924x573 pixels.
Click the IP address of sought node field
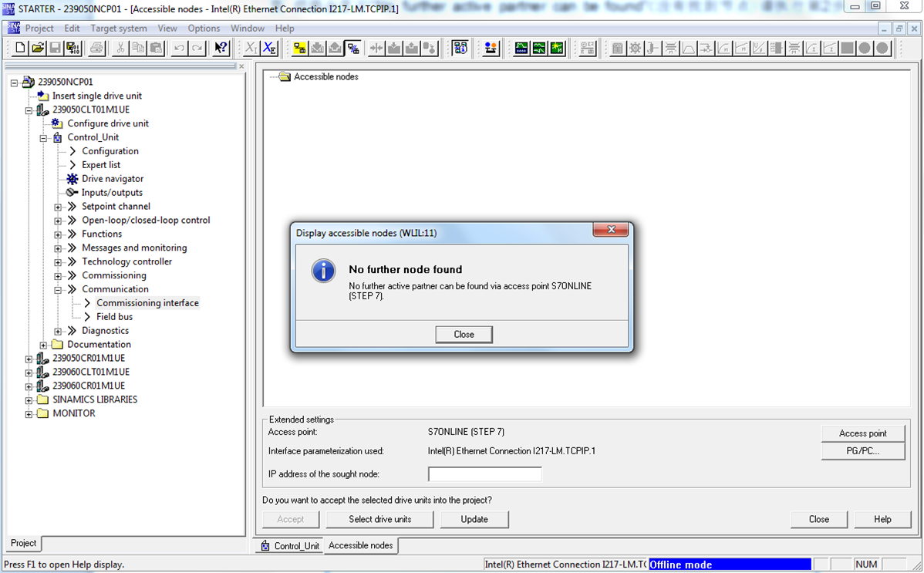484,474
